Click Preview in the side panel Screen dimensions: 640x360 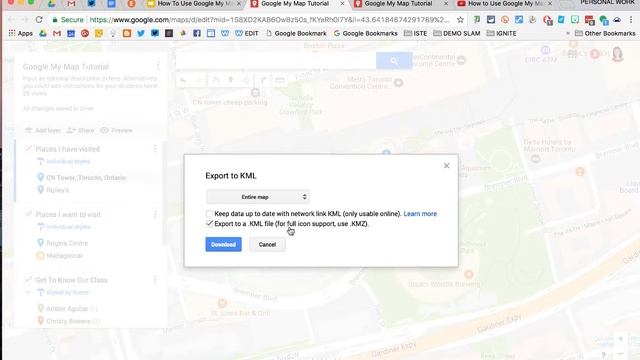(x=116, y=130)
